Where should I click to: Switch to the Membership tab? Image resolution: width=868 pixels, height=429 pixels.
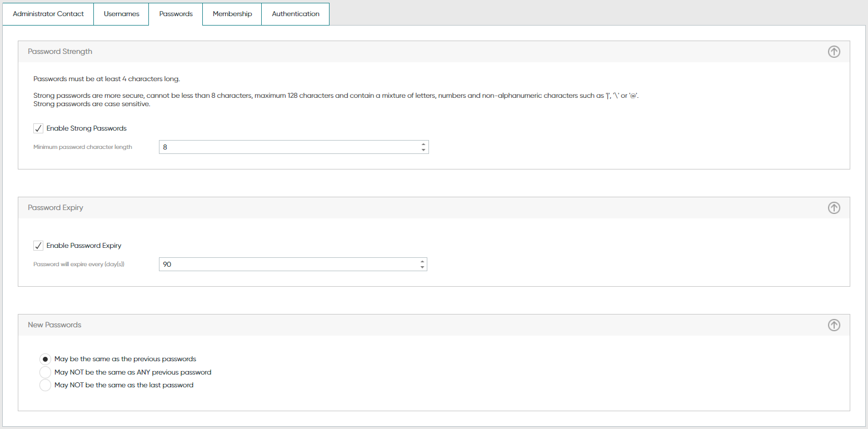[x=232, y=14]
